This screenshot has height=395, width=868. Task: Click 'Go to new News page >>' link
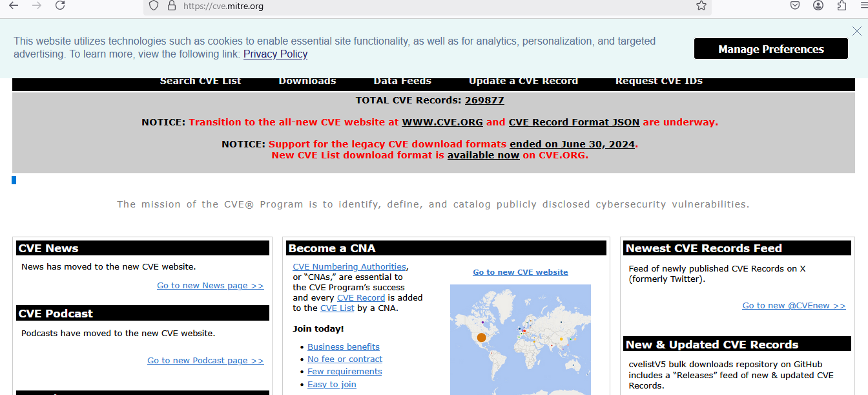211,286
